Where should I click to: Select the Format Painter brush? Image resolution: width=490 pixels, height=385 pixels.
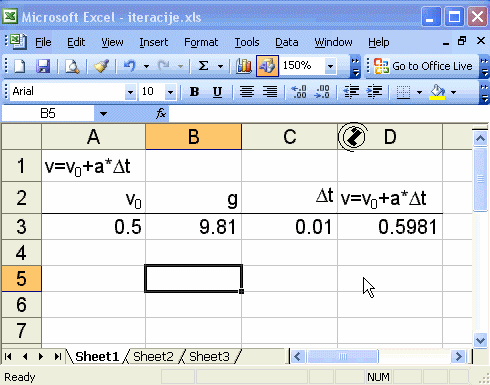pos(101,66)
